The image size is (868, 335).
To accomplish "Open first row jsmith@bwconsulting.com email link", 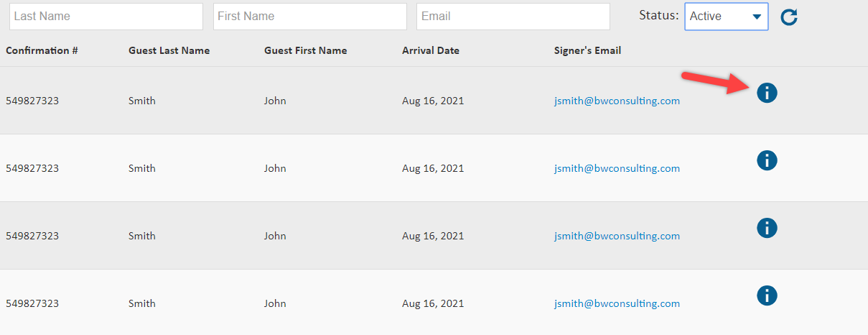I will tap(617, 101).
